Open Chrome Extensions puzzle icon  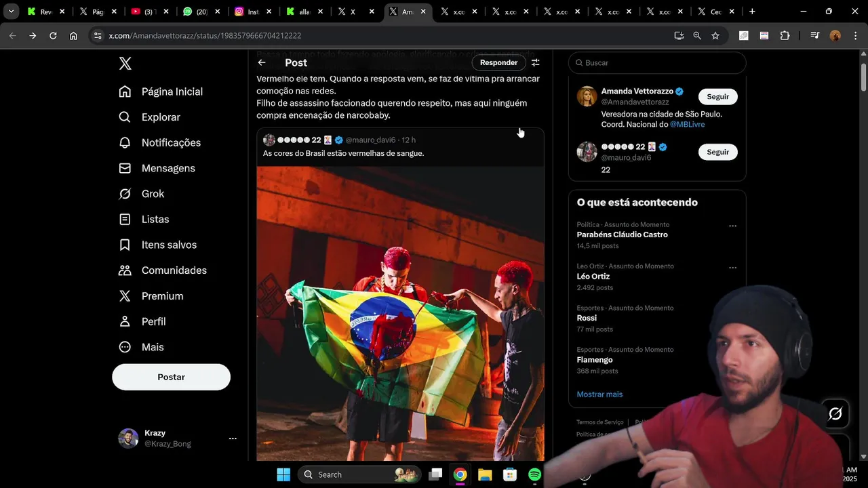click(785, 36)
